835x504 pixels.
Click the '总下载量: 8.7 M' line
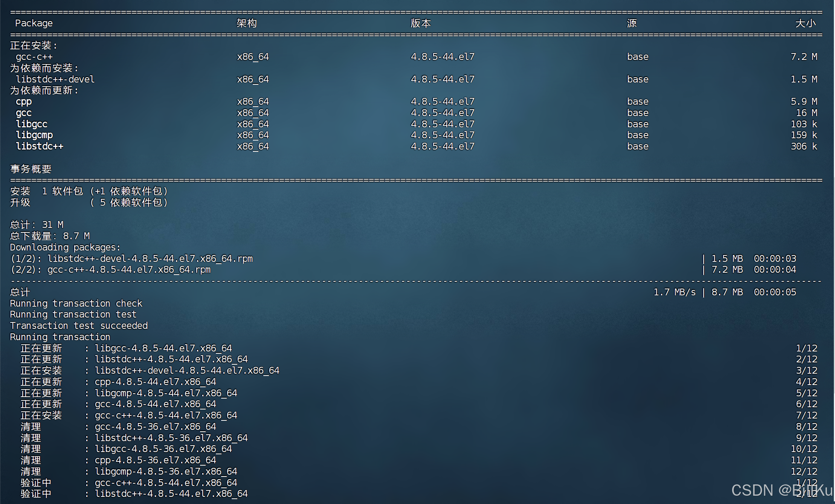click(x=50, y=236)
